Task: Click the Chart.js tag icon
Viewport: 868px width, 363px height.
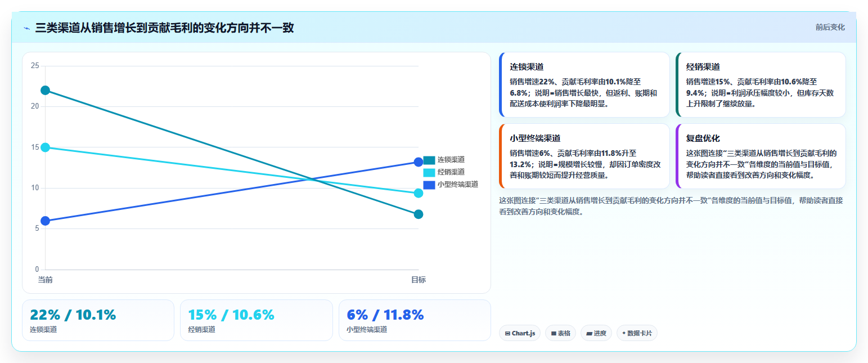Action: (x=507, y=334)
